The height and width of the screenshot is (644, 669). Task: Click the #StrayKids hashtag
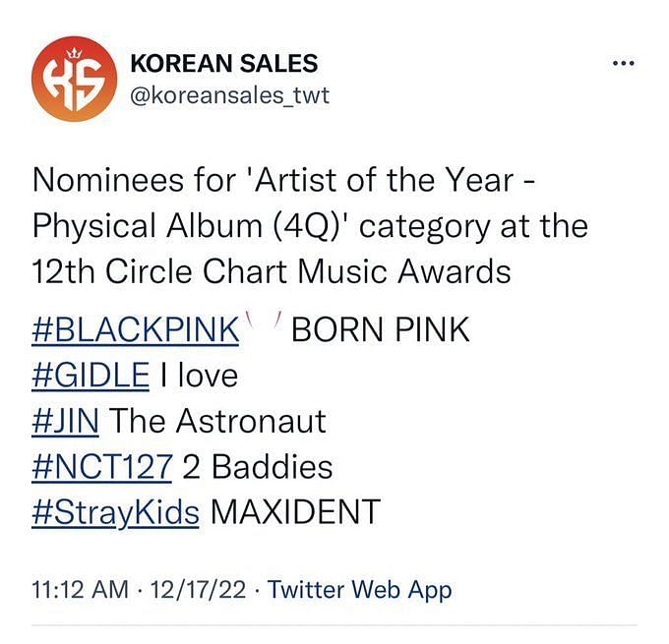115,512
